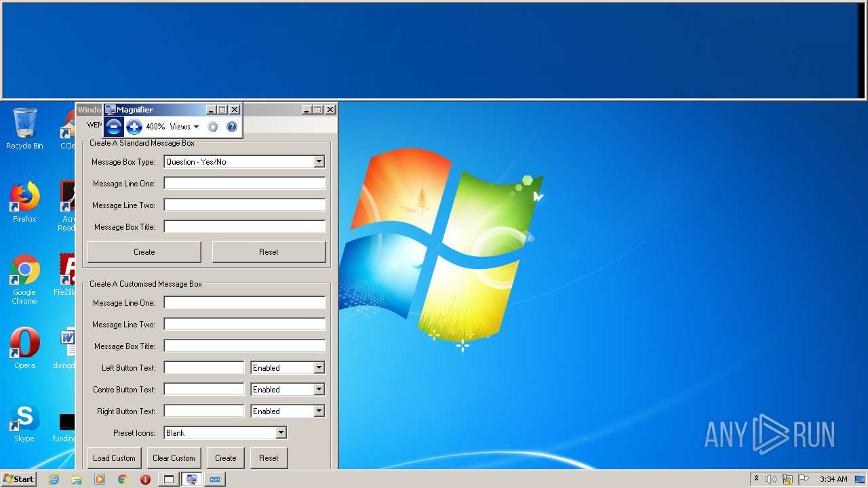Image resolution: width=868 pixels, height=488 pixels.
Task: Launch Skype desktop shortcut
Action: [x=24, y=423]
